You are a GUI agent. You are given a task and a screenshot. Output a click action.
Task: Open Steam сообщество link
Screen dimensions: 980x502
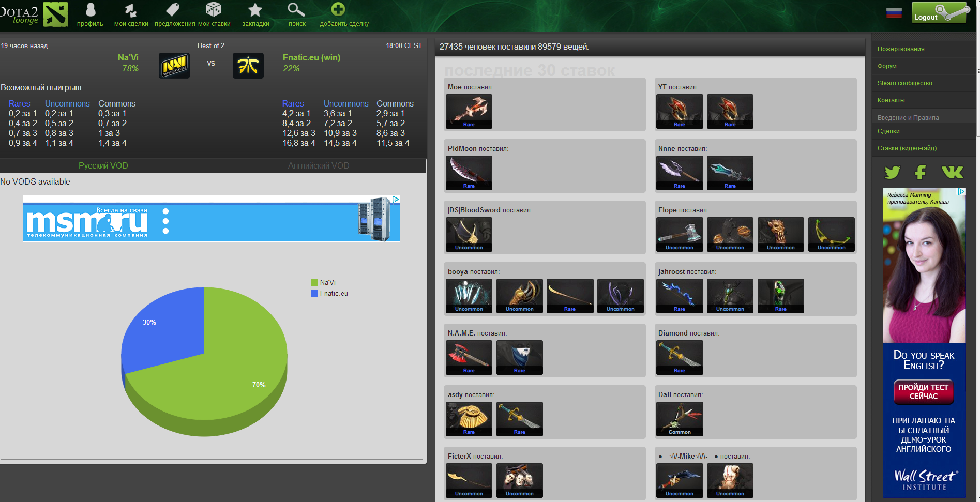905,83
